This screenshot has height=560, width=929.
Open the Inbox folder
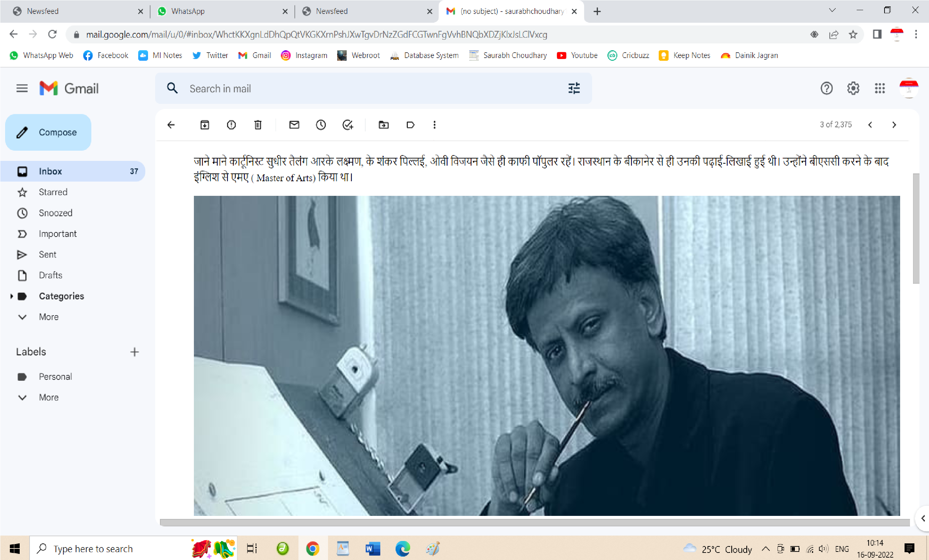point(73,171)
